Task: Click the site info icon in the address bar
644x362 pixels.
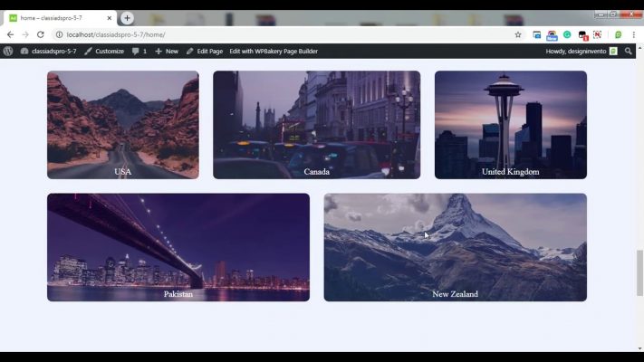Action: coord(58,34)
